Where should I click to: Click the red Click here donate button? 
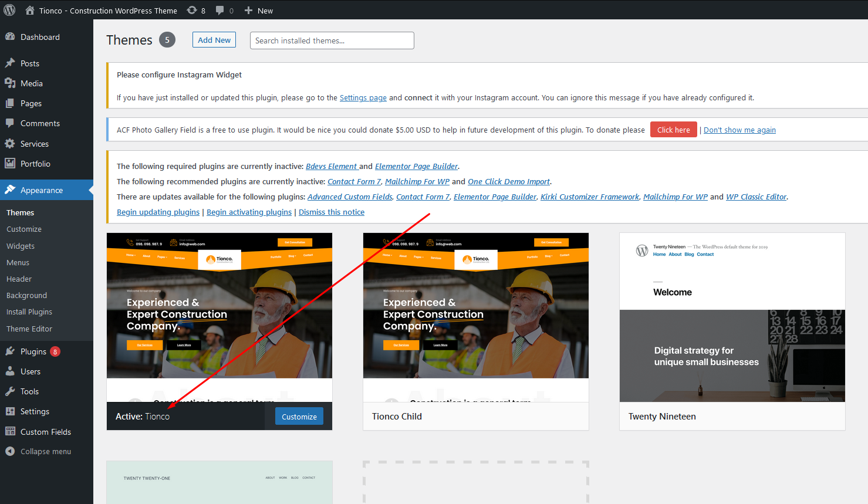[674, 130]
